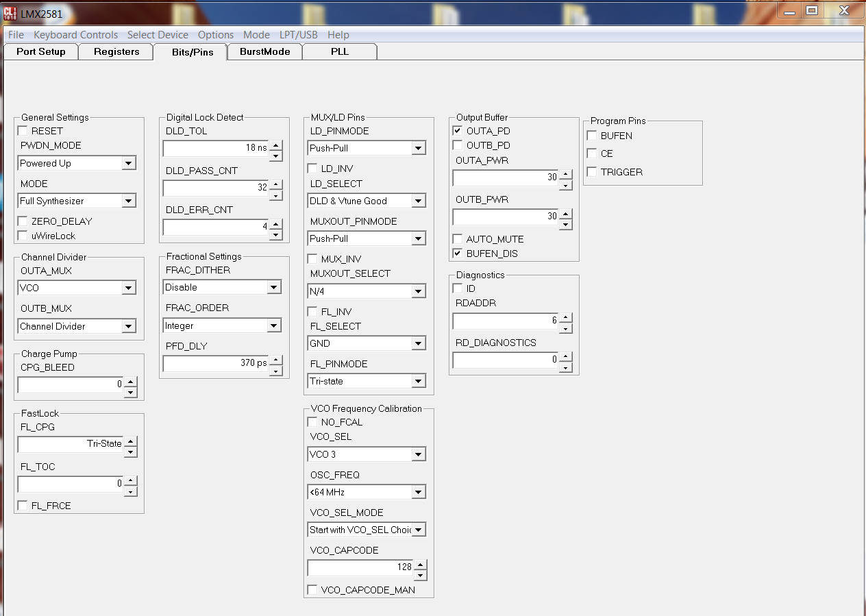Open the Select Device menu
This screenshot has width=866, height=616.
[x=158, y=35]
